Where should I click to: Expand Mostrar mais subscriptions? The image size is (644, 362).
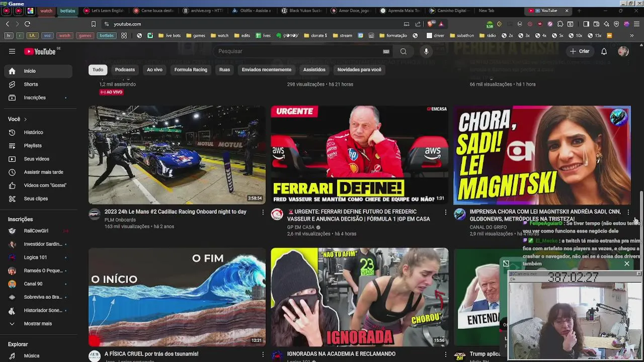click(x=38, y=324)
